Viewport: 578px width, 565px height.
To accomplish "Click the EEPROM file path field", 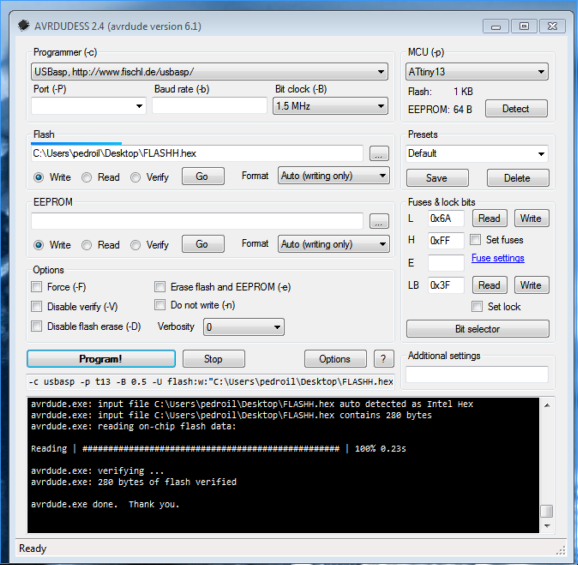I will (197, 221).
